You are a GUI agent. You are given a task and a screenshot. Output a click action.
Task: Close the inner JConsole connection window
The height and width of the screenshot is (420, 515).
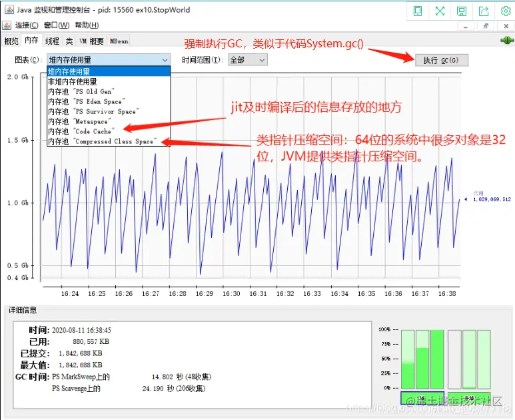pyautogui.click(x=506, y=25)
